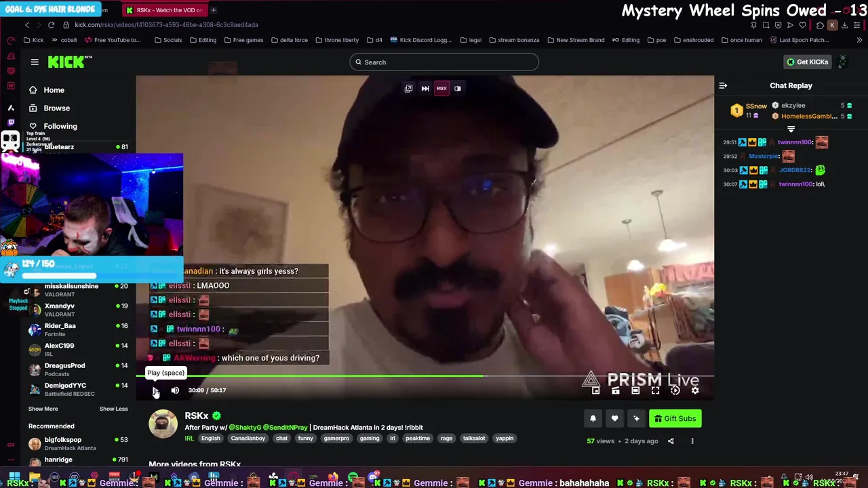This screenshot has height=488, width=868.
Task: Toggle theater mode in player
Action: point(635,390)
